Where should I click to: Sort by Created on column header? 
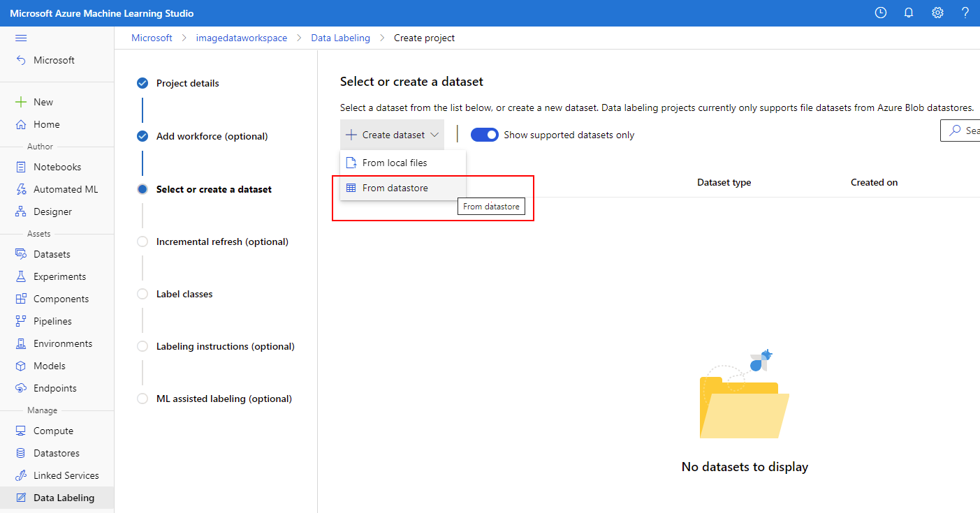[x=875, y=182]
